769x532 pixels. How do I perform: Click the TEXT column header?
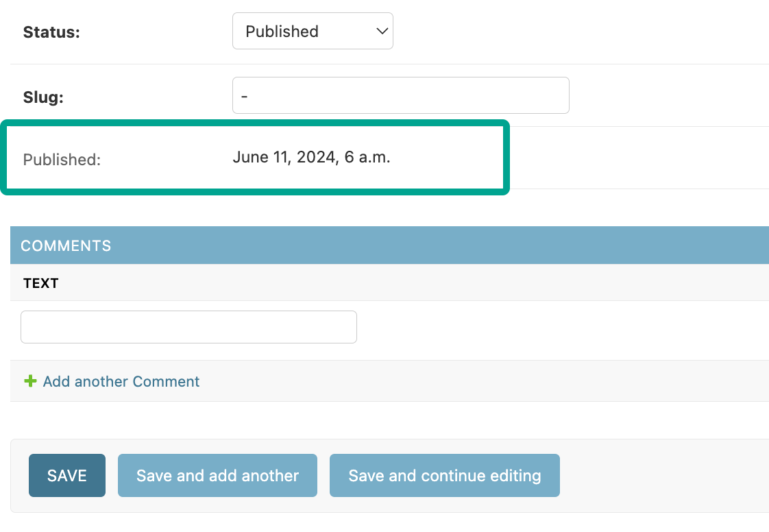coord(40,282)
